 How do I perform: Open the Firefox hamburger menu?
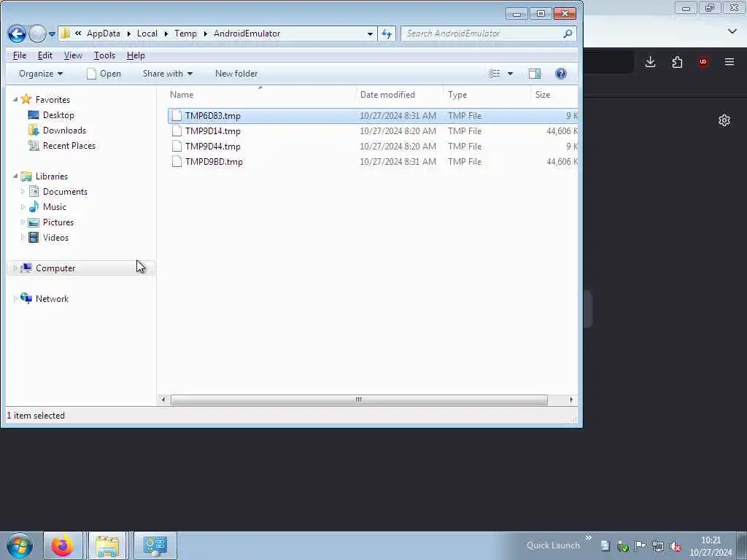(x=729, y=62)
